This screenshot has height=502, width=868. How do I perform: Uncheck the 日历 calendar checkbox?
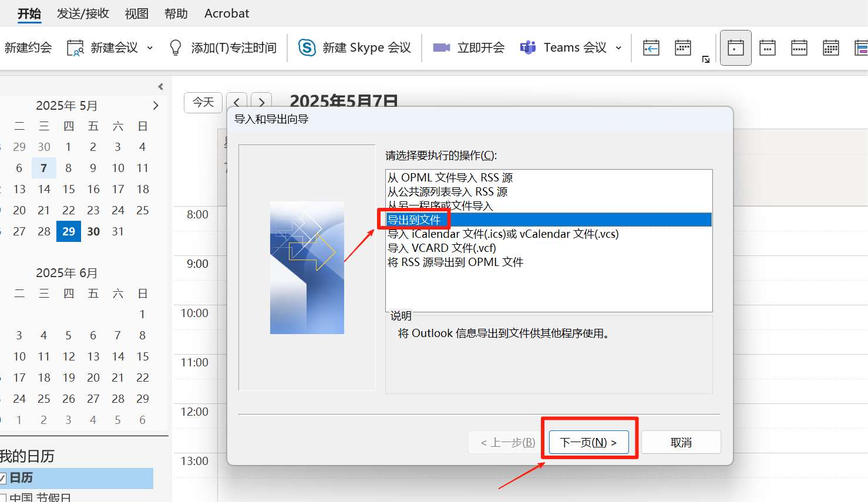click(2, 478)
